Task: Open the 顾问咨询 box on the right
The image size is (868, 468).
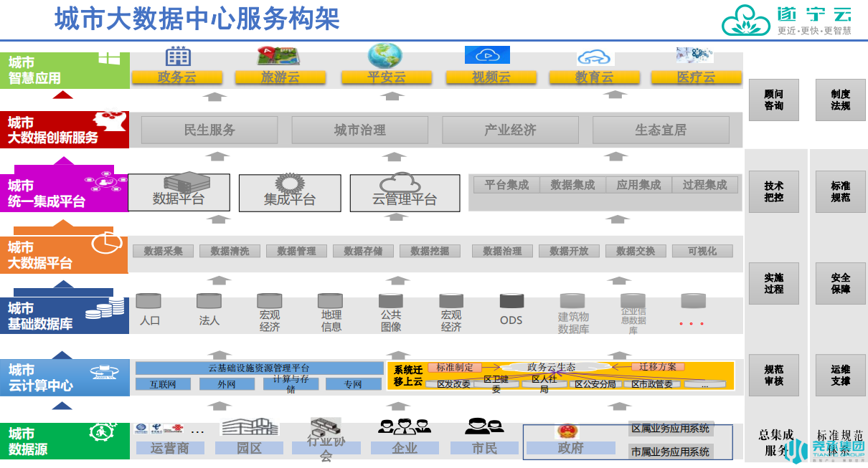Action: [x=773, y=100]
